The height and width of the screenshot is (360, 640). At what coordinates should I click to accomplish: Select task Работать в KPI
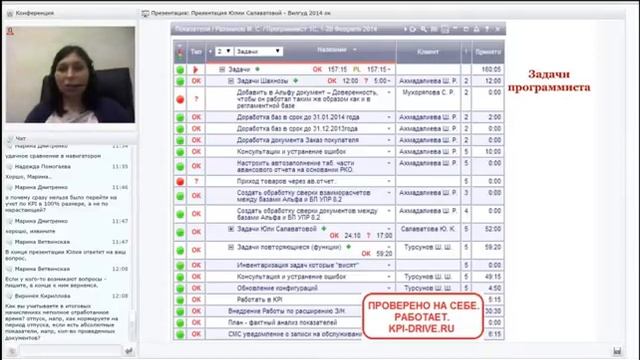point(260,300)
